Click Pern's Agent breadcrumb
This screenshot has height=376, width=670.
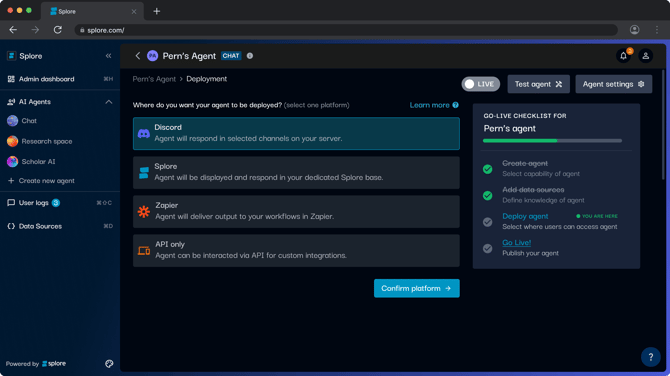[154, 79]
